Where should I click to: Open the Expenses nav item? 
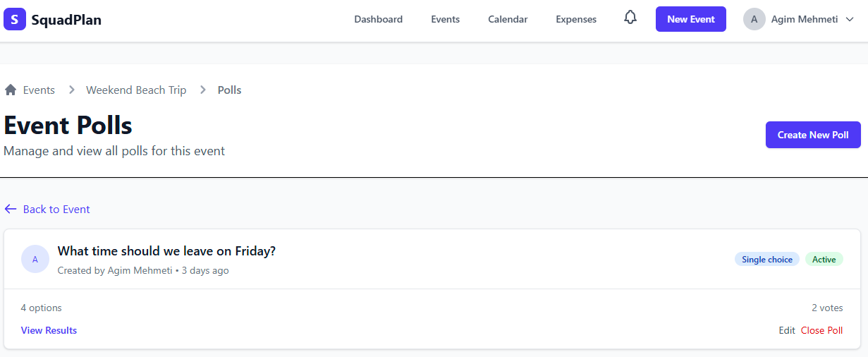tap(576, 19)
